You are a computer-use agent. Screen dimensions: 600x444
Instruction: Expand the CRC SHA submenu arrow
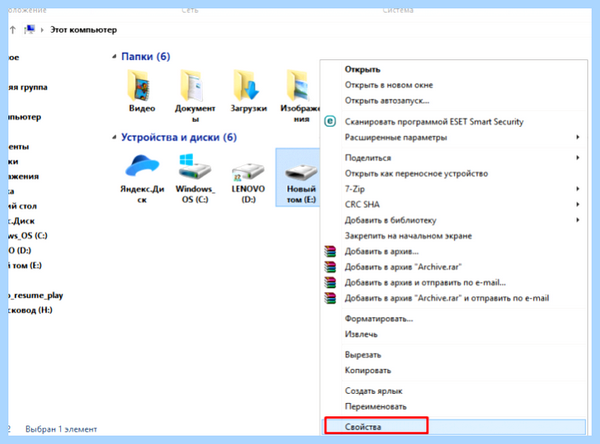[x=577, y=204]
